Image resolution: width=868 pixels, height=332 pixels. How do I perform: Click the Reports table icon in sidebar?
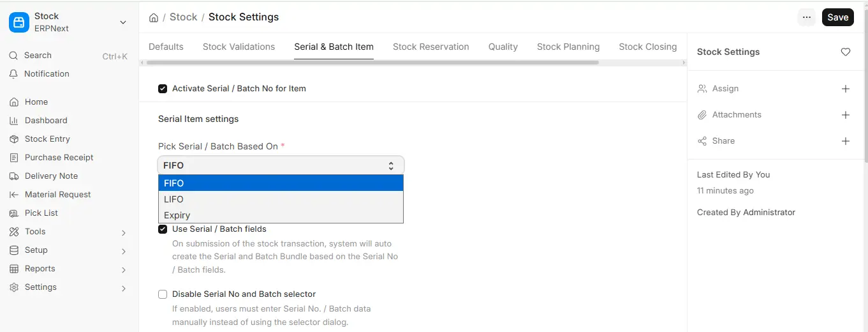point(14,269)
